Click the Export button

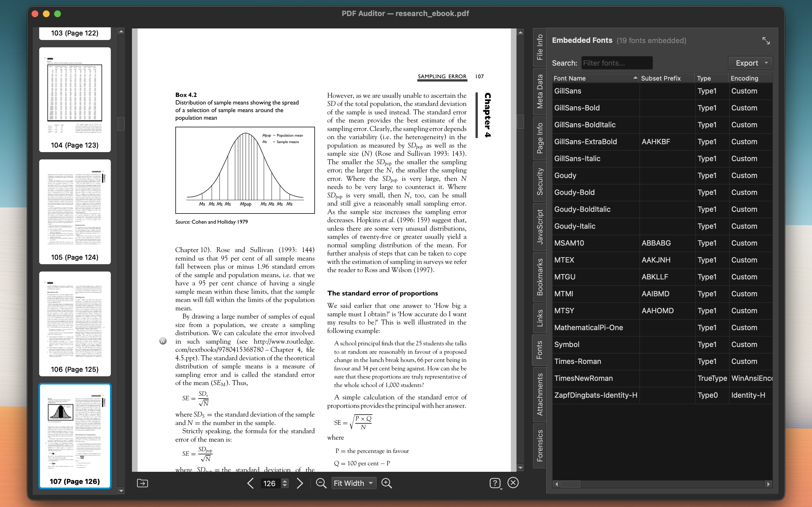click(x=747, y=63)
